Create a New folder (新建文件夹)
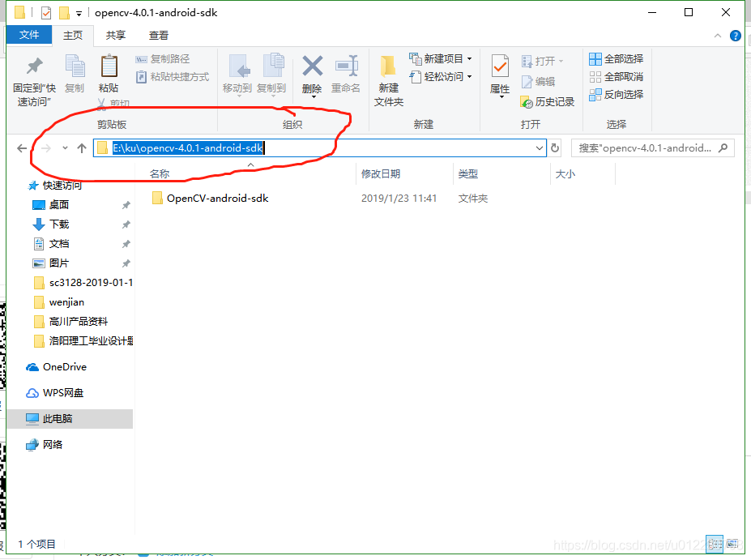This screenshot has width=751, height=560. pos(388,80)
